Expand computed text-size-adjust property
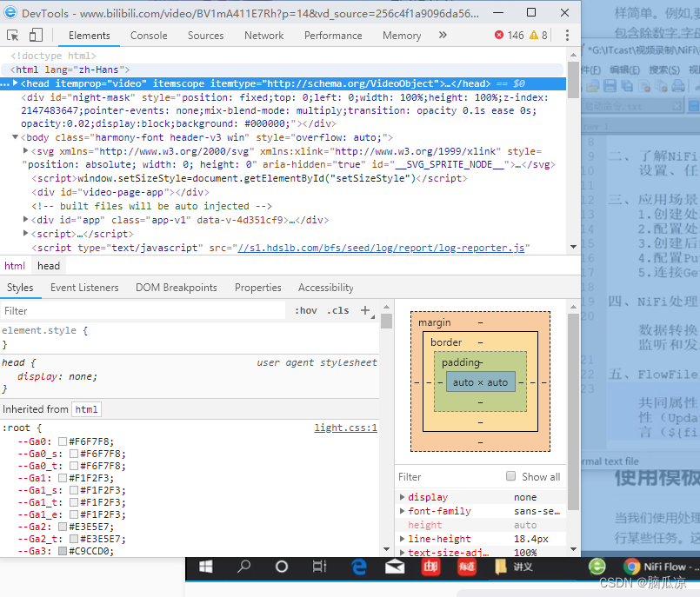Image resolution: width=700 pixels, height=597 pixels. [x=403, y=553]
